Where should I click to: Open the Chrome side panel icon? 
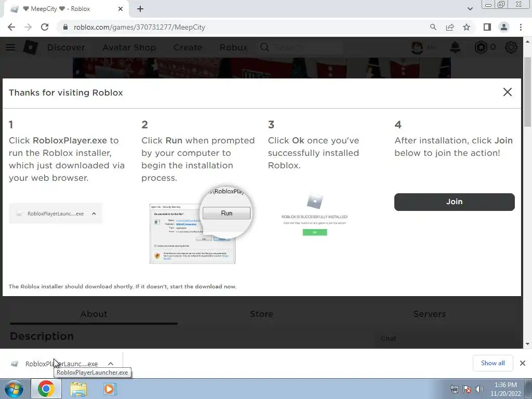click(x=487, y=27)
